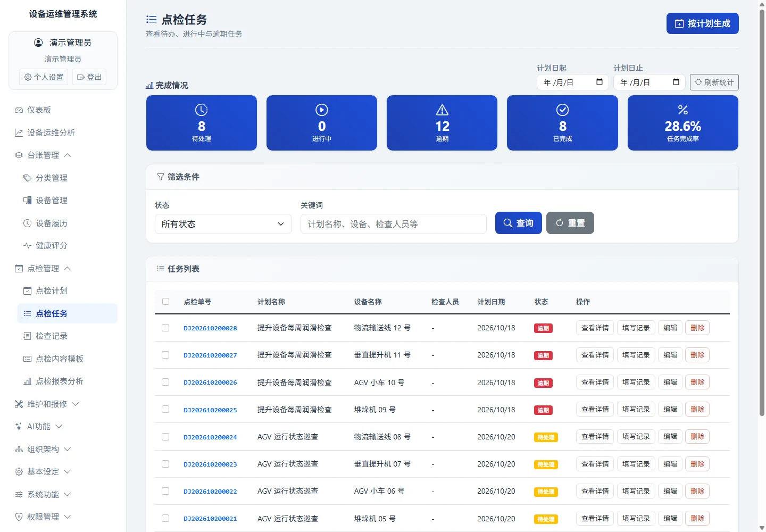
Task: Open task link DJ202610200023
Action: 210,464
